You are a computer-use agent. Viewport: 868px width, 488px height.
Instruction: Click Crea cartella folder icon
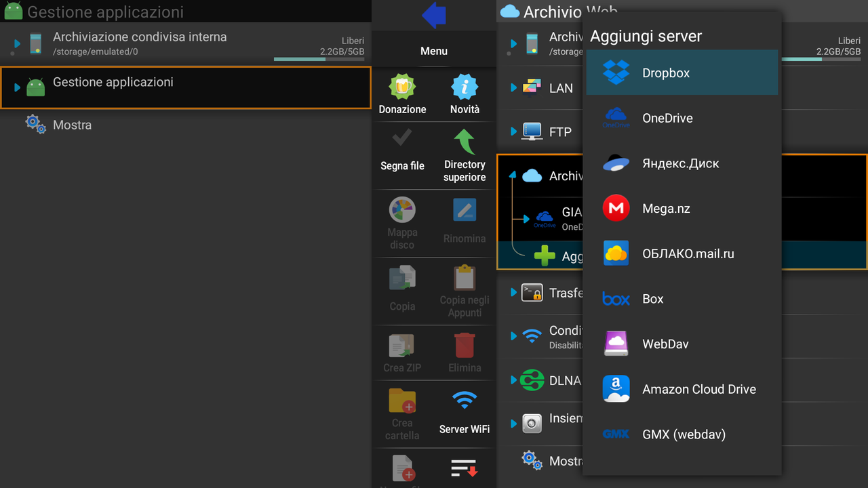tap(402, 401)
